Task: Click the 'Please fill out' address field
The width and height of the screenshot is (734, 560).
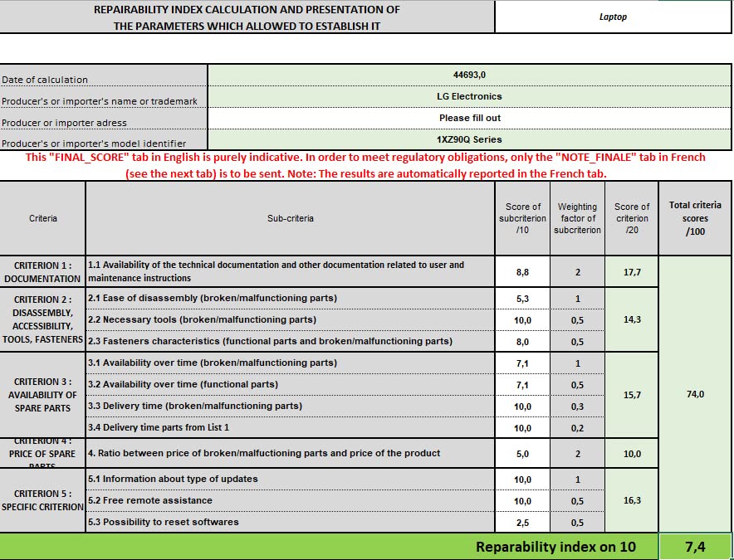Action: click(469, 118)
